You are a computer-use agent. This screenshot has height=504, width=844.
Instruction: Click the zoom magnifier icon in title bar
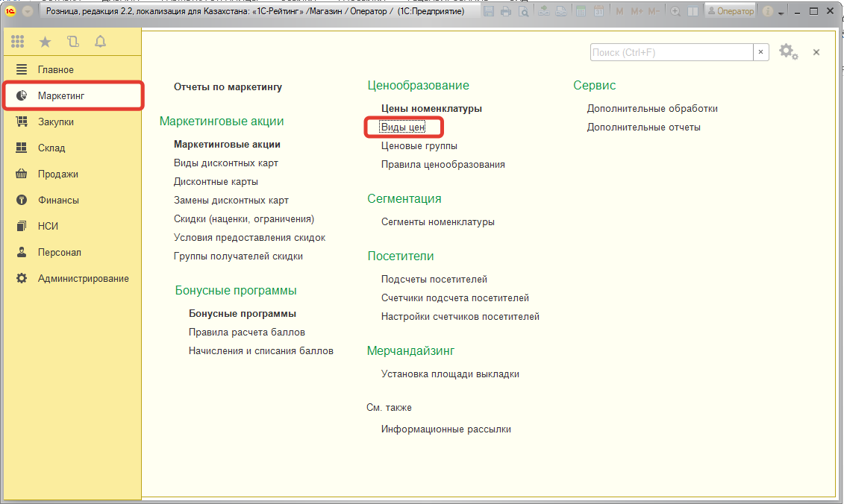[x=675, y=12]
